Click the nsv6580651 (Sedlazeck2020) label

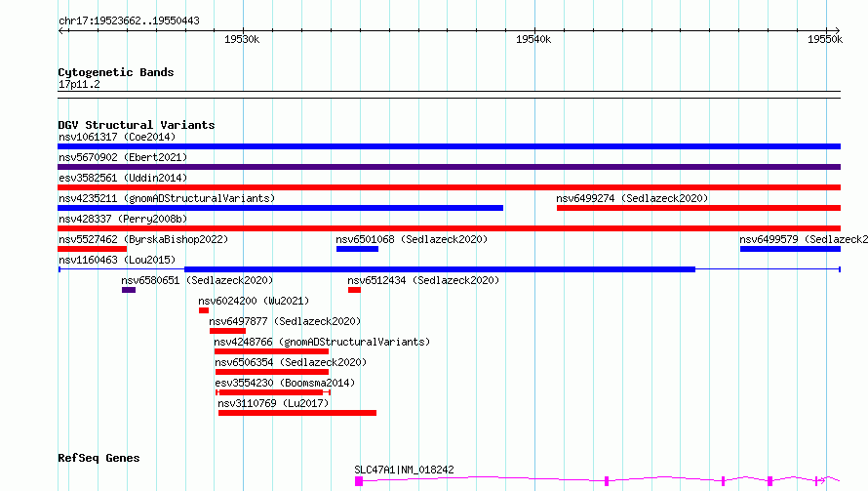[197, 280]
